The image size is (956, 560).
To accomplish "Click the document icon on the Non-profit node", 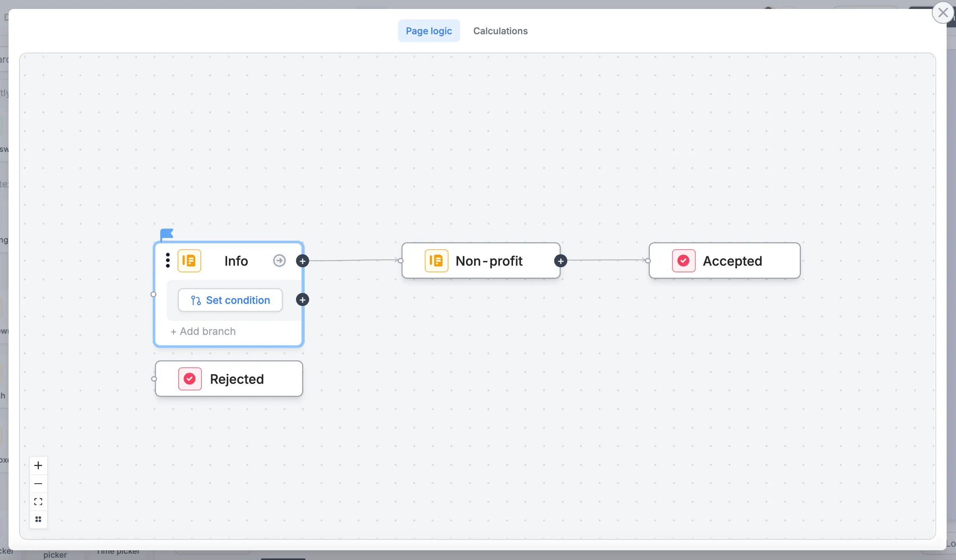I will [436, 261].
